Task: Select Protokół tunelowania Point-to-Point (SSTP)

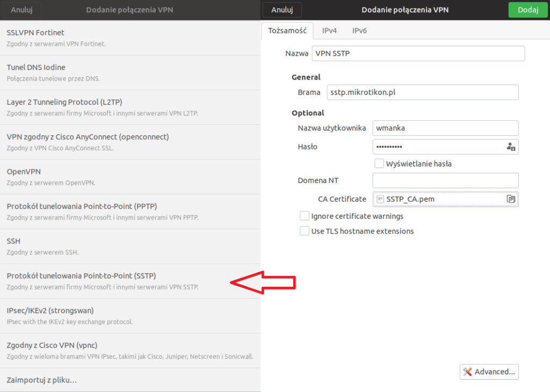Action: click(130, 281)
